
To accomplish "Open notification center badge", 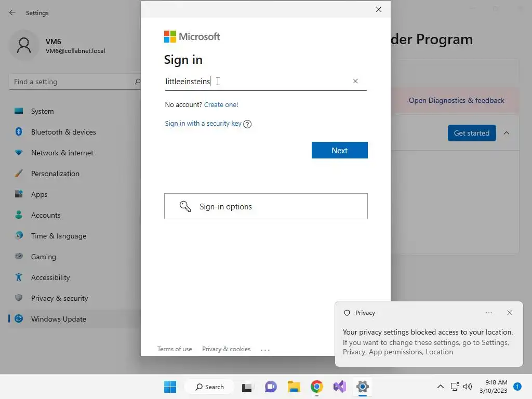I will (x=517, y=387).
